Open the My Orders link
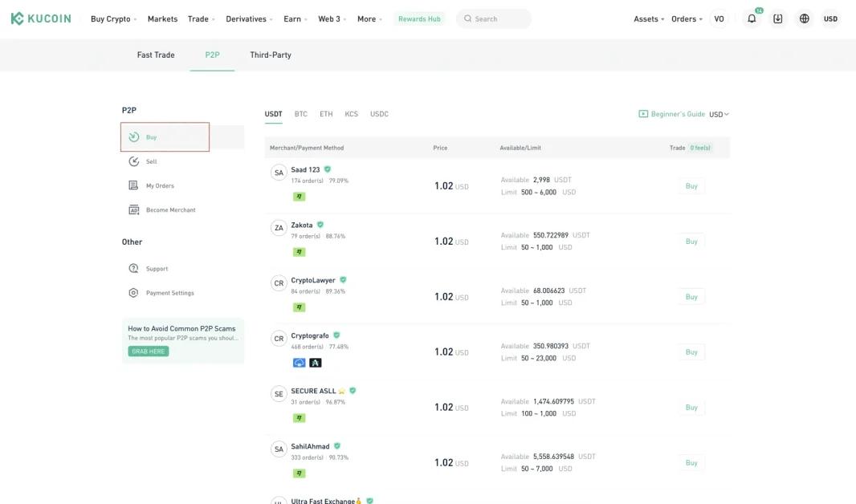 [x=160, y=185]
